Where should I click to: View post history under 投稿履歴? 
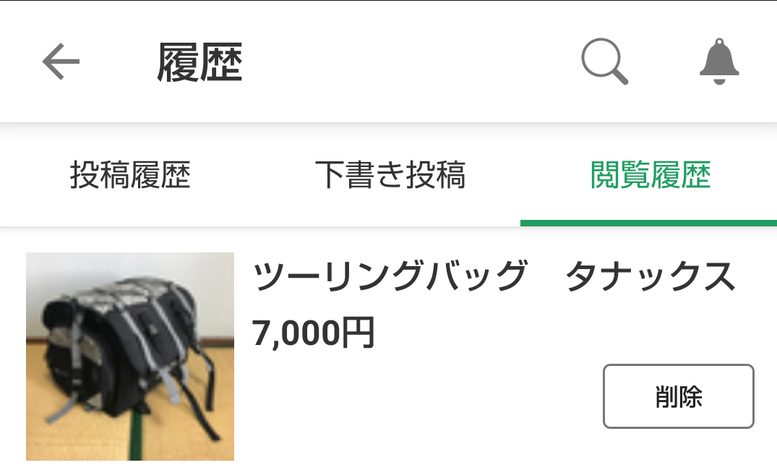(130, 175)
